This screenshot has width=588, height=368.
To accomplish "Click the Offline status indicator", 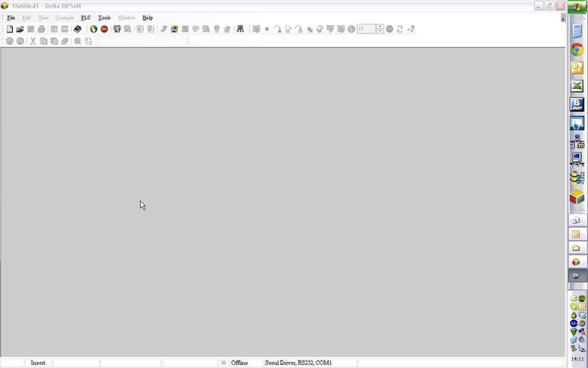I will point(239,363).
